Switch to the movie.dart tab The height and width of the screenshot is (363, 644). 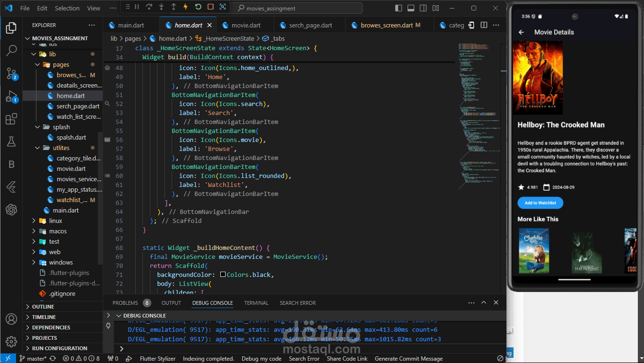point(246,25)
